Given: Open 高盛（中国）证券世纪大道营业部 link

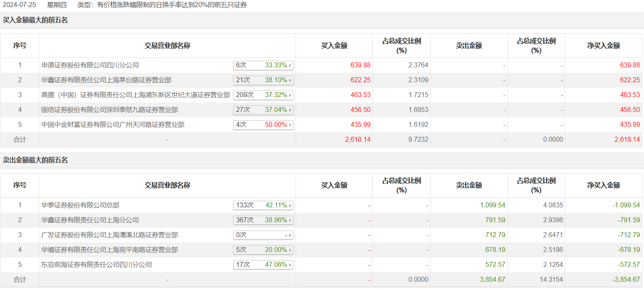Looking at the screenshot, I should (x=135, y=95).
